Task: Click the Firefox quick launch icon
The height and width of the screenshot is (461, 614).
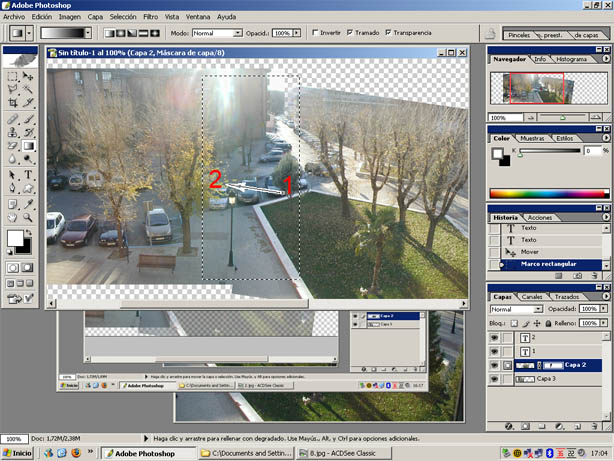Action: pyautogui.click(x=76, y=453)
